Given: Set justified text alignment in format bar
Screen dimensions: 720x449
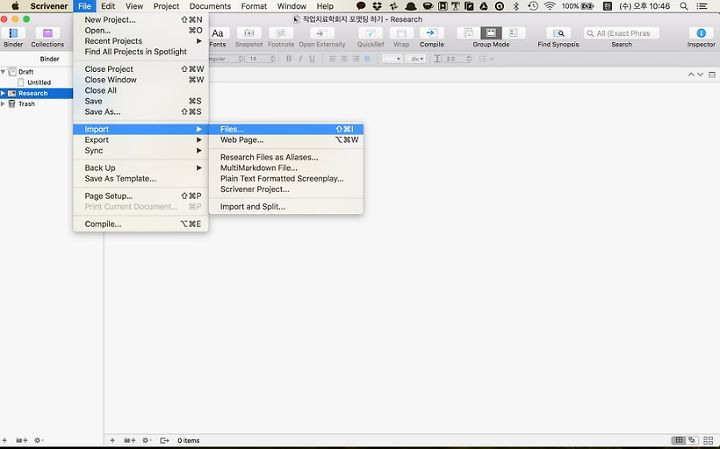Looking at the screenshot, I should (367, 59).
